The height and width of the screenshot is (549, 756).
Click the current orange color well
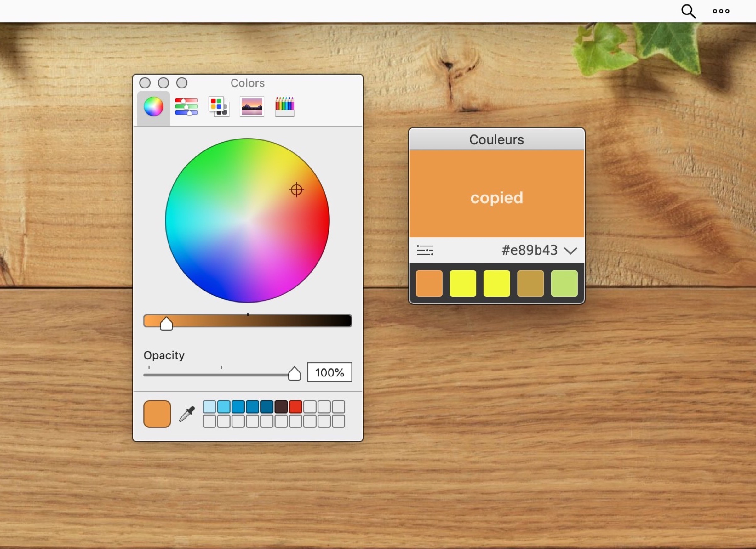click(x=157, y=414)
